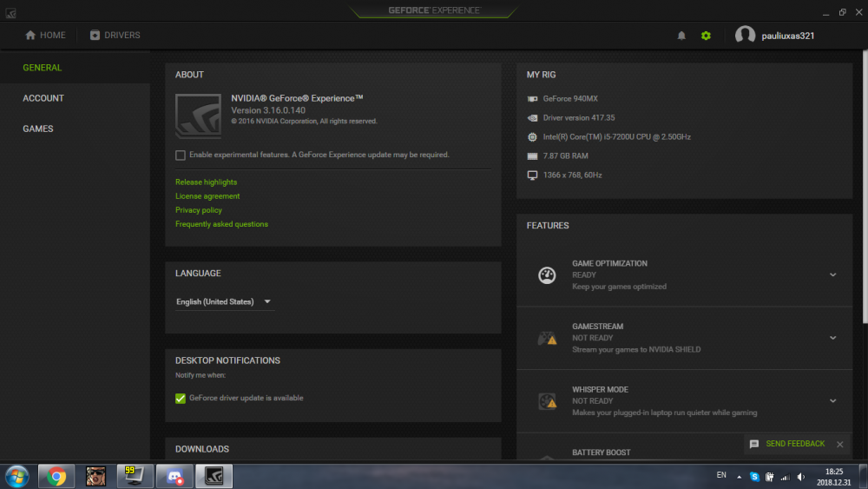The width and height of the screenshot is (868, 489).
Task: Open the Privacy policy link
Action: tap(199, 210)
